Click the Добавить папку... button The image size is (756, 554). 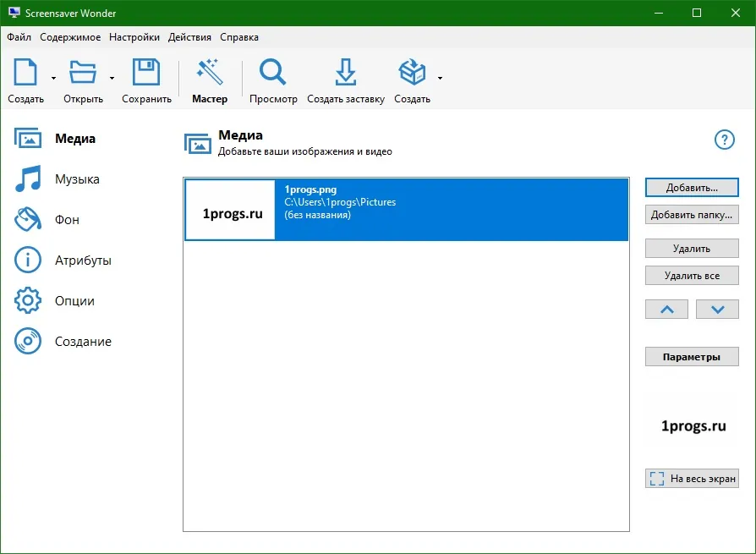(x=692, y=215)
